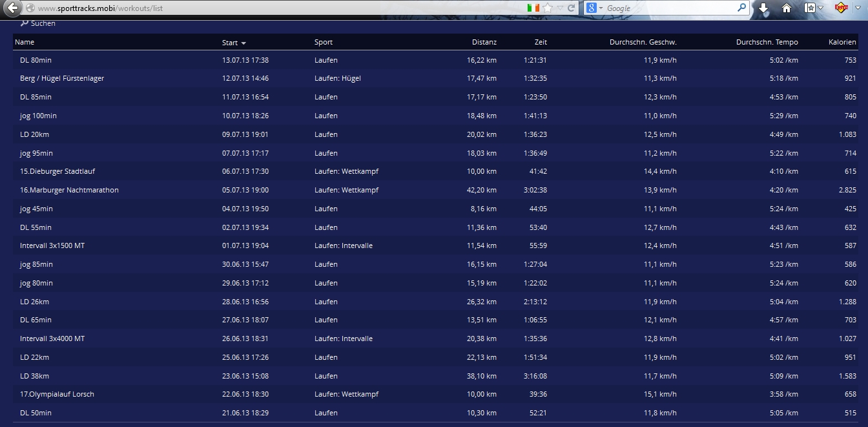Sort the list by Kalorien column header
This screenshot has height=427, width=868.
point(842,43)
